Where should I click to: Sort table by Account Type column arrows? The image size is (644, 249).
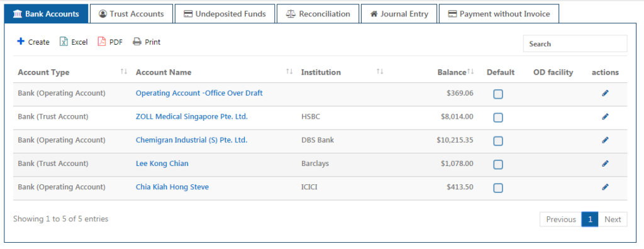pyautogui.click(x=124, y=72)
